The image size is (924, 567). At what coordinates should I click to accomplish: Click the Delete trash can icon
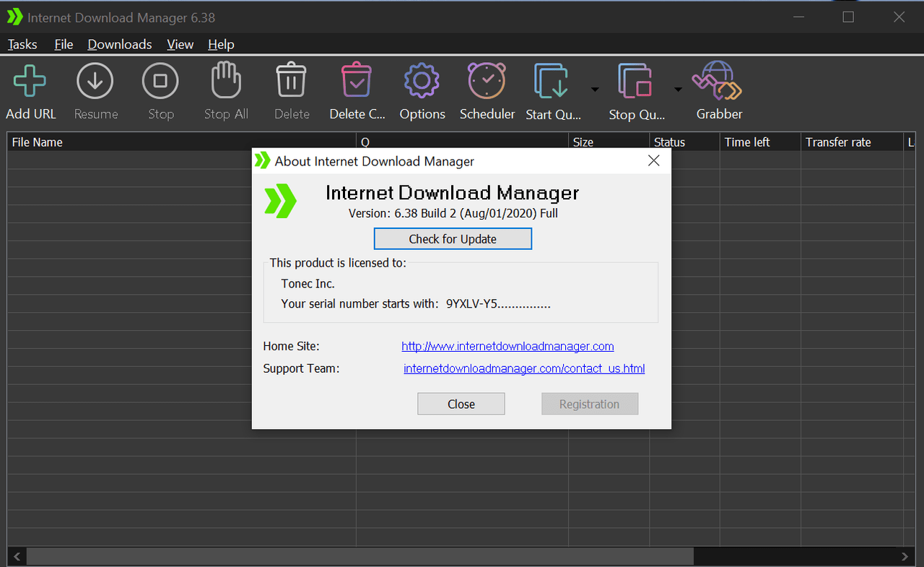coord(292,79)
